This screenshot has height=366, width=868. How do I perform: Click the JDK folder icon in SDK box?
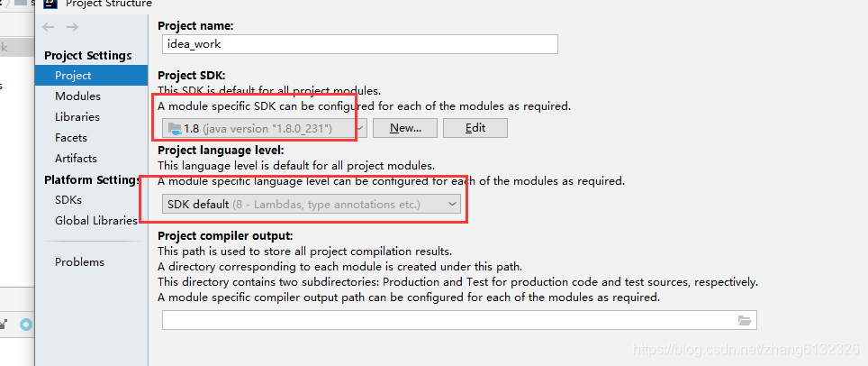click(174, 128)
